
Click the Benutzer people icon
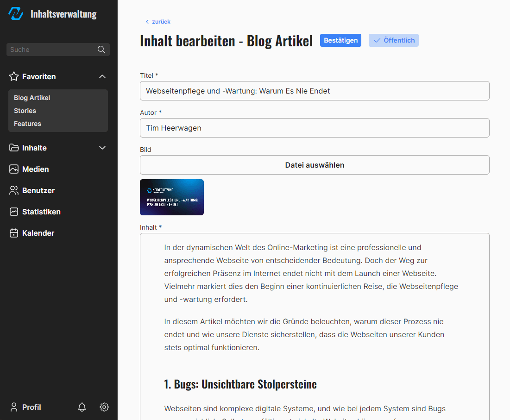tap(14, 190)
